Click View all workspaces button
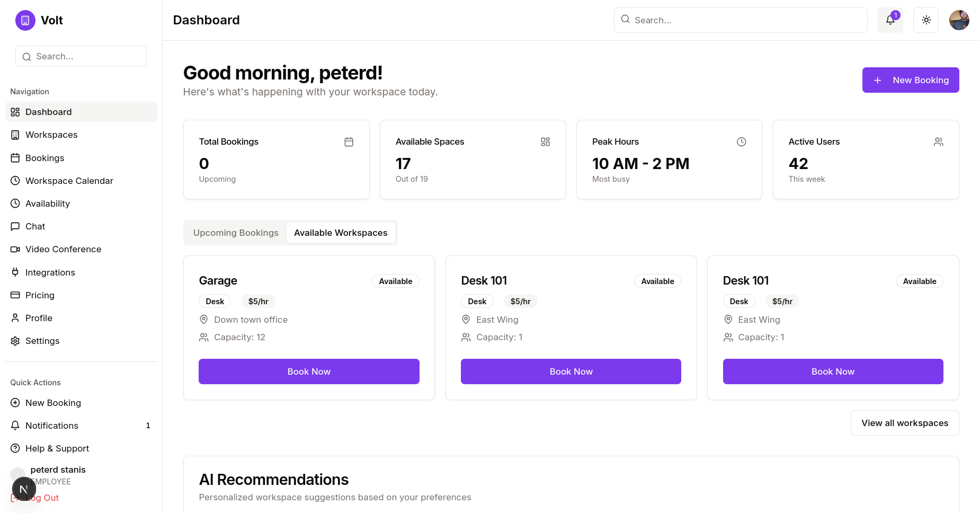Viewport: 980px width, 513px height. pyautogui.click(x=905, y=423)
